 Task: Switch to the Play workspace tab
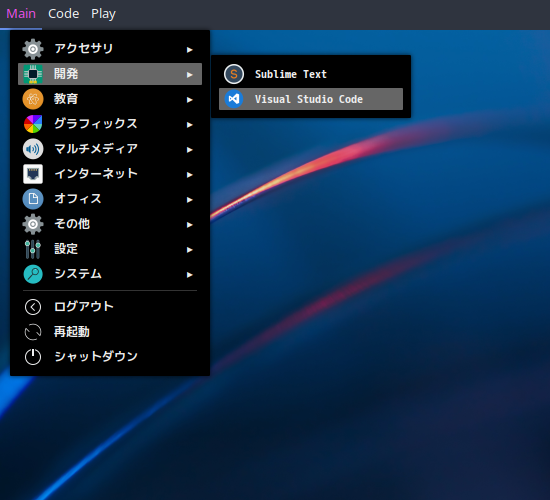click(103, 14)
